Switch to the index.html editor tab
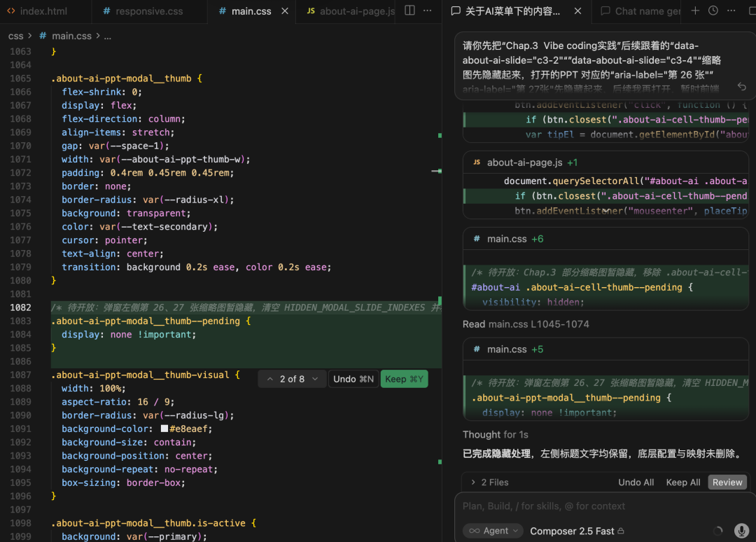The height and width of the screenshot is (542, 756). point(37,11)
